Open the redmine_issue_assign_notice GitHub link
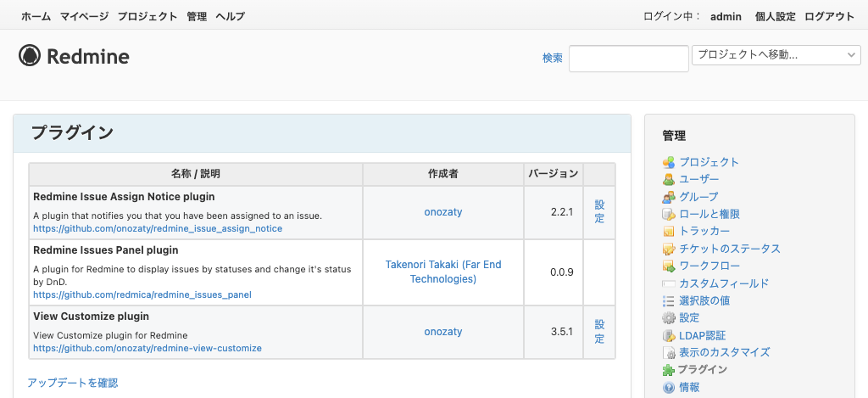Viewport: 868px width, 398px height. click(x=158, y=228)
